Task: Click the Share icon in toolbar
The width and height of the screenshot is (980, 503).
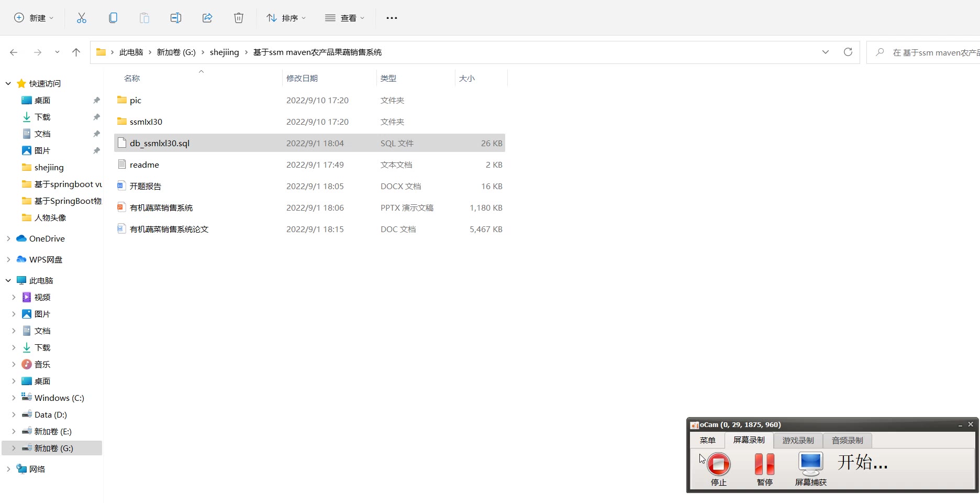Action: [x=207, y=18]
